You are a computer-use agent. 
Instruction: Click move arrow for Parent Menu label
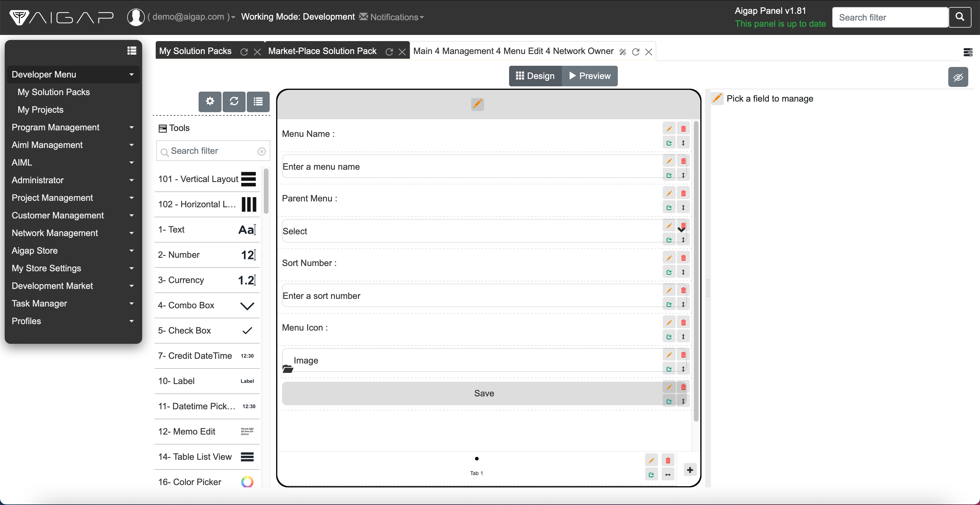(683, 208)
